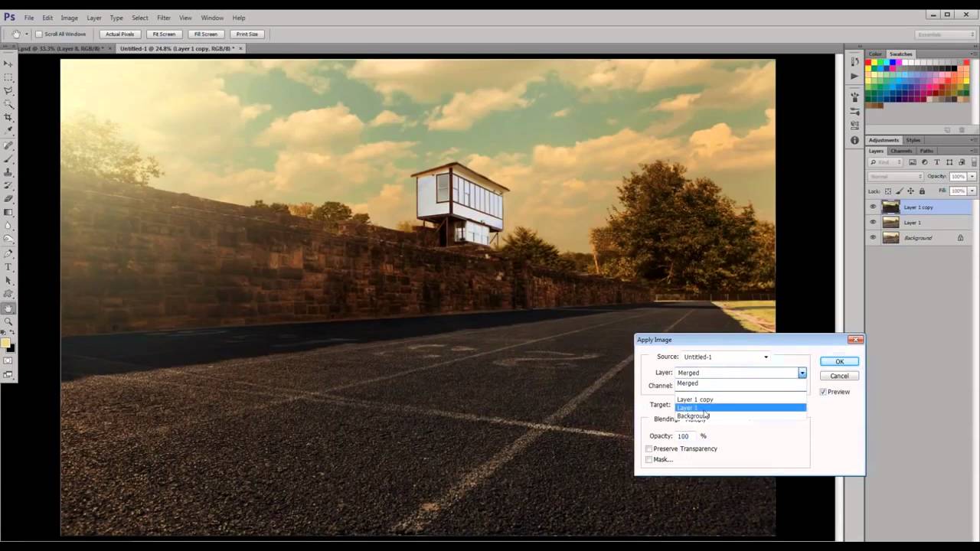The height and width of the screenshot is (551, 980).
Task: Open the Filter menu
Action: coord(164,18)
